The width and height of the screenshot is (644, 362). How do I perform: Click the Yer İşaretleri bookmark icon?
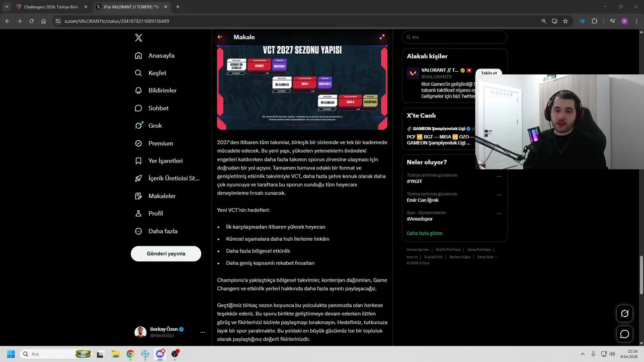click(138, 161)
